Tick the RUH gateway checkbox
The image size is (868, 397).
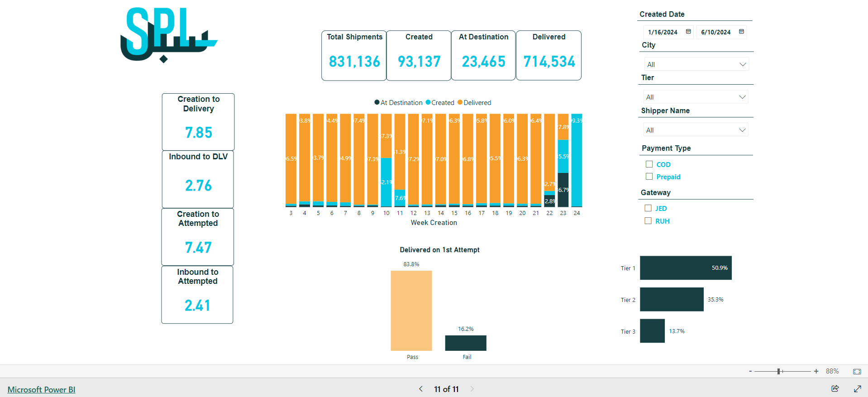click(x=648, y=221)
